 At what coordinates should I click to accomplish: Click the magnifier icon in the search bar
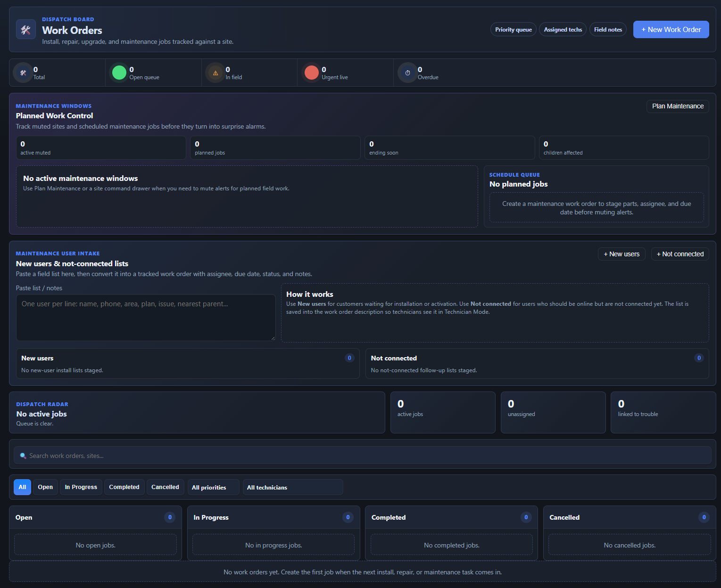23,456
